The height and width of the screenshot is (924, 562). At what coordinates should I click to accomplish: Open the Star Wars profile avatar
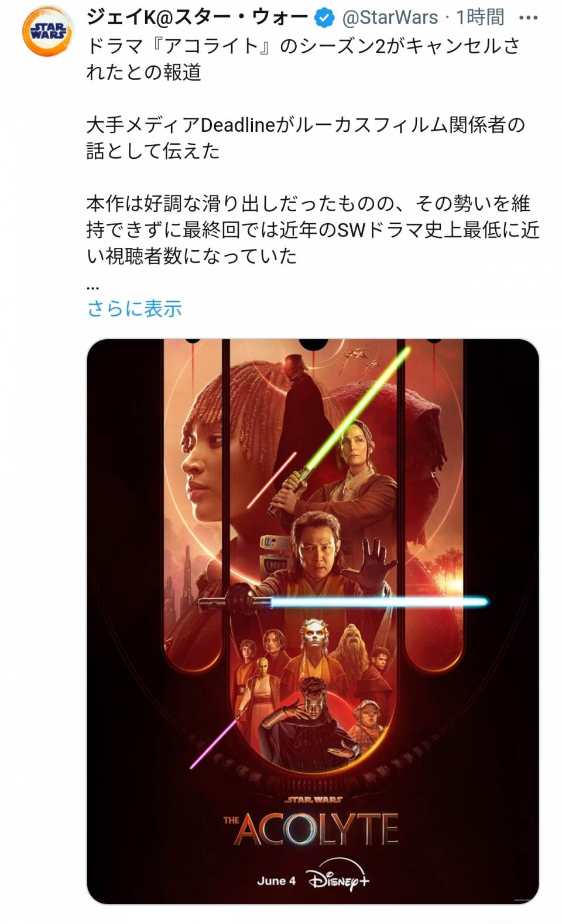coord(47,31)
